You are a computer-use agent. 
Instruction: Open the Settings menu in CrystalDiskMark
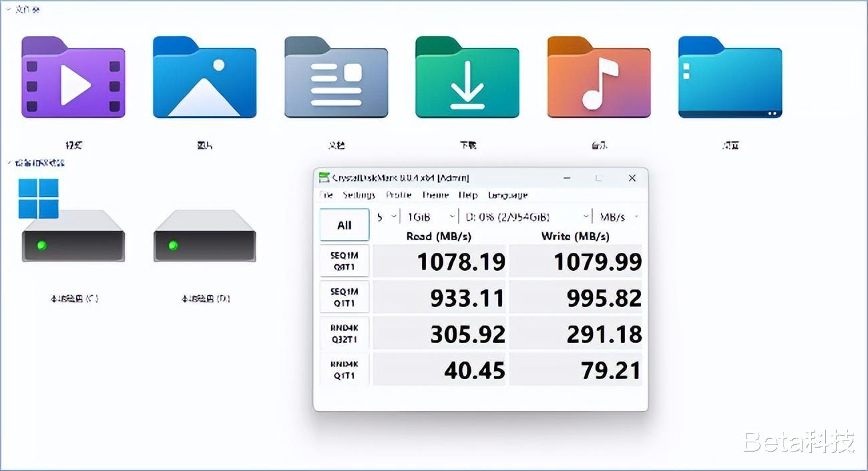(359, 195)
